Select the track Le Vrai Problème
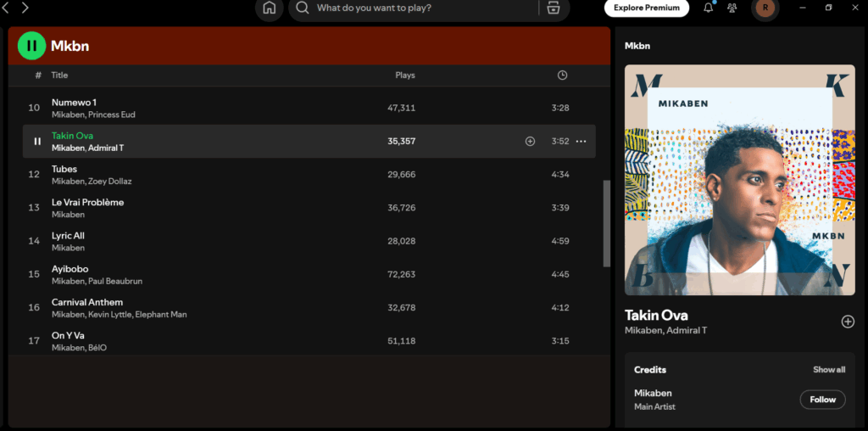This screenshot has width=868, height=431. (88, 202)
